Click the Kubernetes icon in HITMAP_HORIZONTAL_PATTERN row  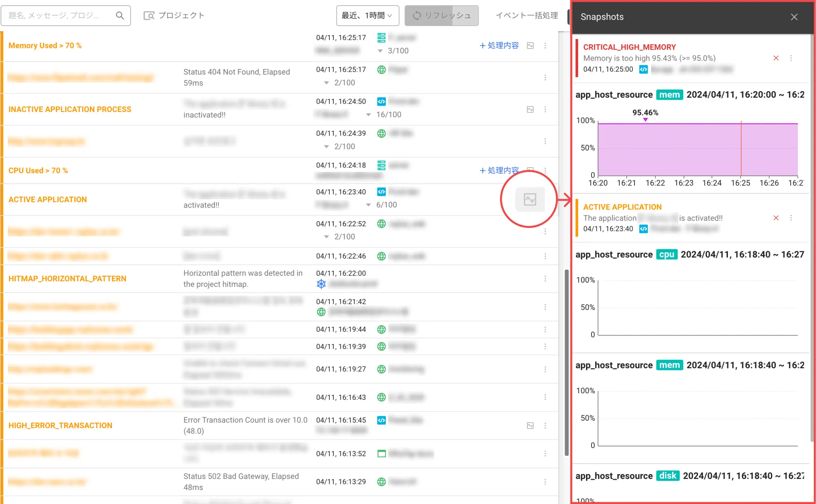321,284
